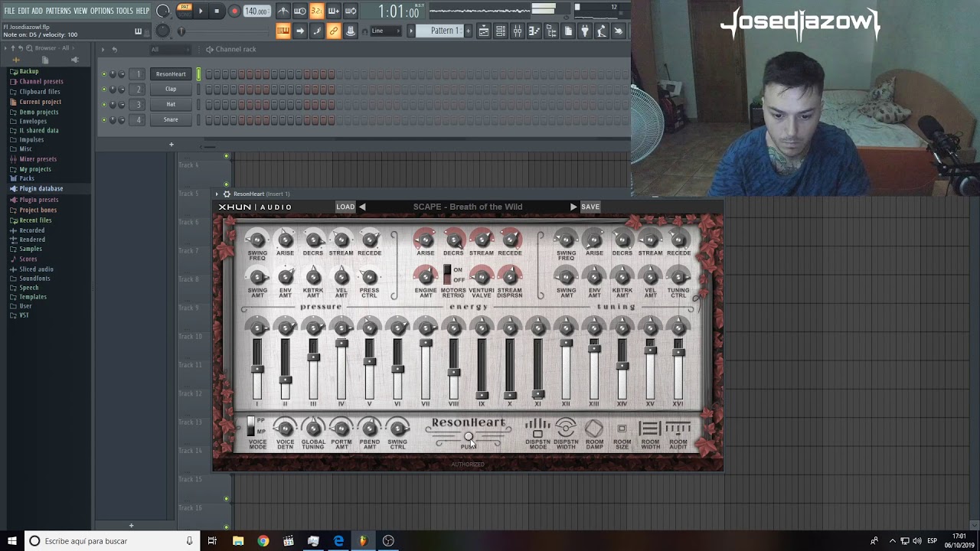
Task: Mute the Snare channel green LED
Action: [x=104, y=120]
